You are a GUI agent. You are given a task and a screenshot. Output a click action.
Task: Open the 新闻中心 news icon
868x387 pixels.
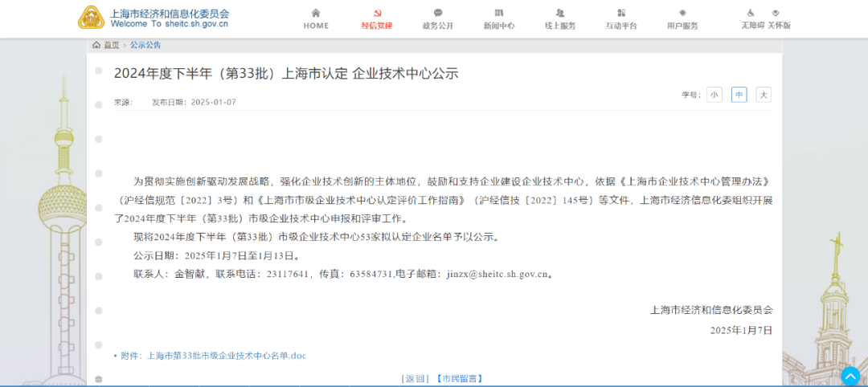499,13
